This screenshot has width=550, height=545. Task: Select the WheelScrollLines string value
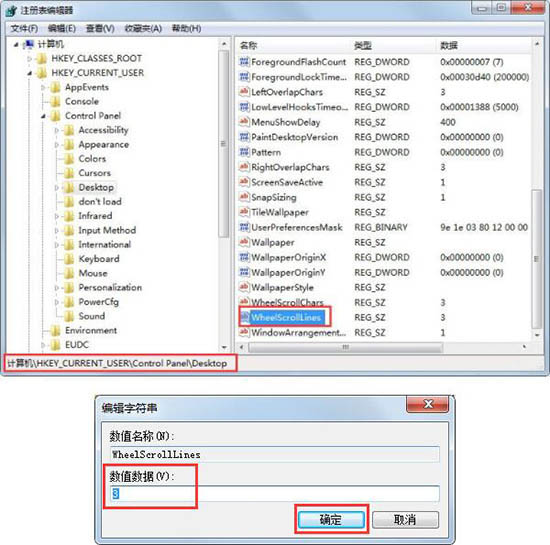point(286,317)
